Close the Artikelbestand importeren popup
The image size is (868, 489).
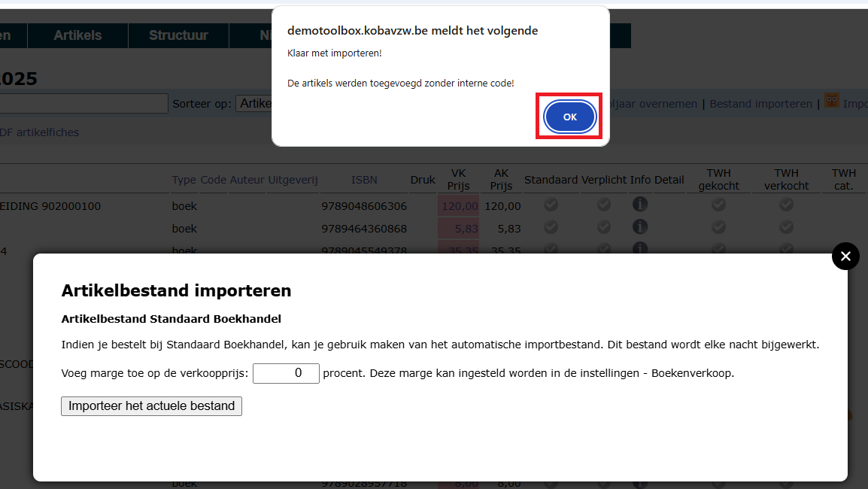(x=845, y=256)
